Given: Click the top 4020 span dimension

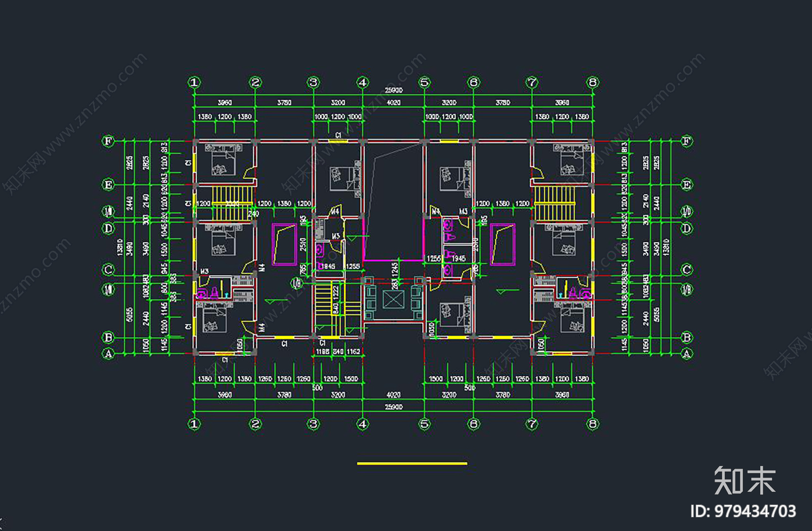Looking at the screenshot, I should (393, 103).
